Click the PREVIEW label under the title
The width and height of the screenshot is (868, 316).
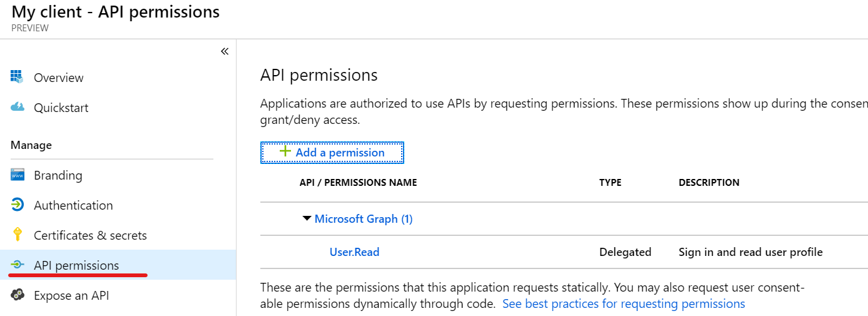tap(30, 28)
